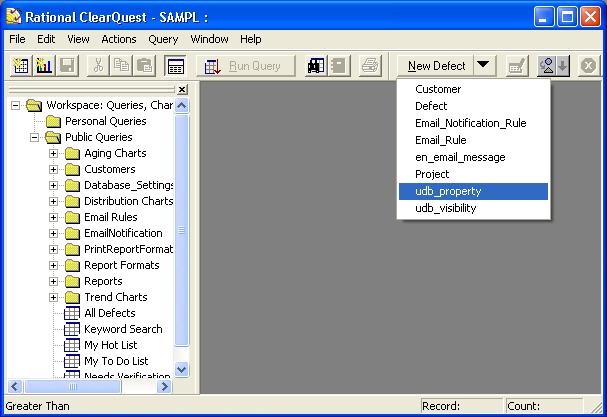The width and height of the screenshot is (607, 417).
Task: Expand the Distribution Charts folder
Action: 53,201
